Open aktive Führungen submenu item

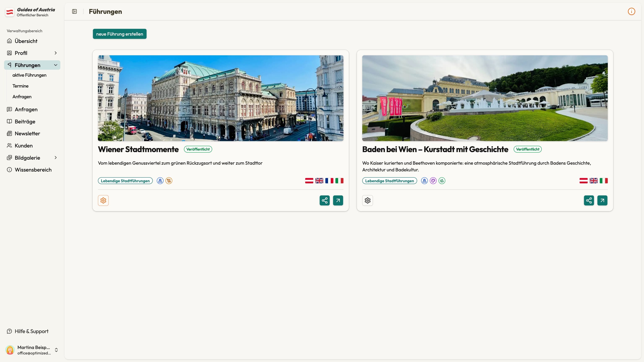[30, 75]
